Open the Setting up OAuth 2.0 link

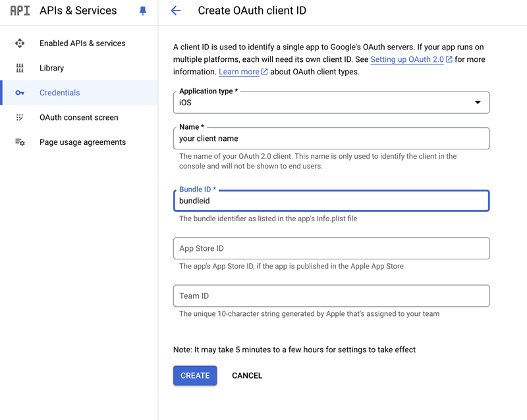coord(406,59)
